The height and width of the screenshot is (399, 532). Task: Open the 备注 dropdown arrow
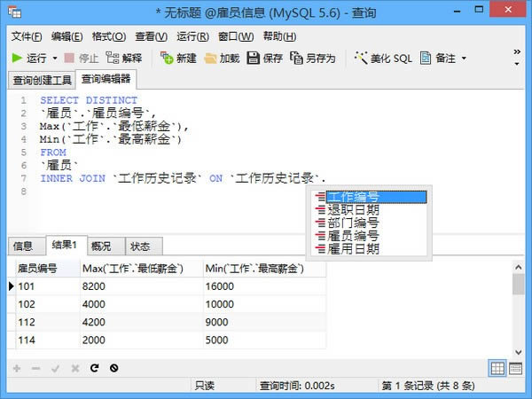pos(464,59)
